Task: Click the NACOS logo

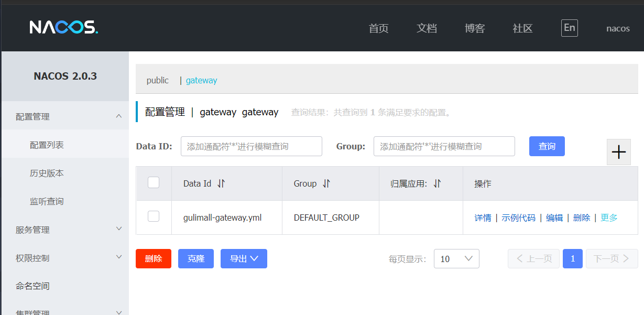Action: click(x=63, y=27)
